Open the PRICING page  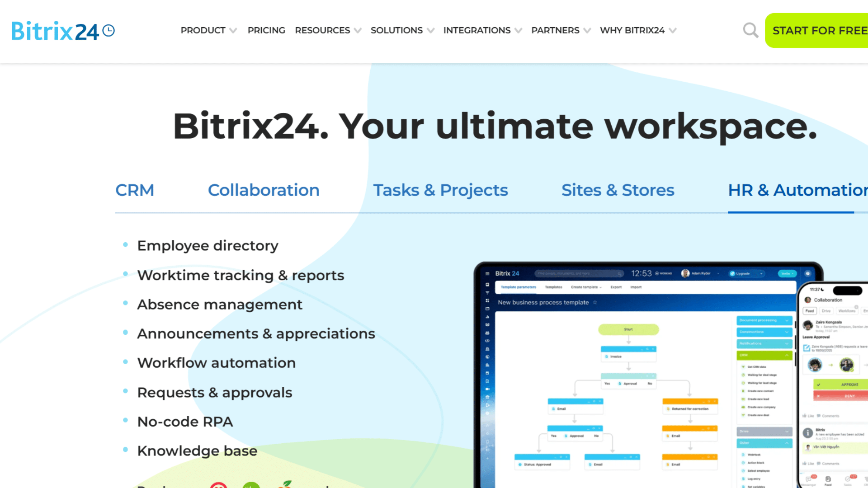coord(266,30)
